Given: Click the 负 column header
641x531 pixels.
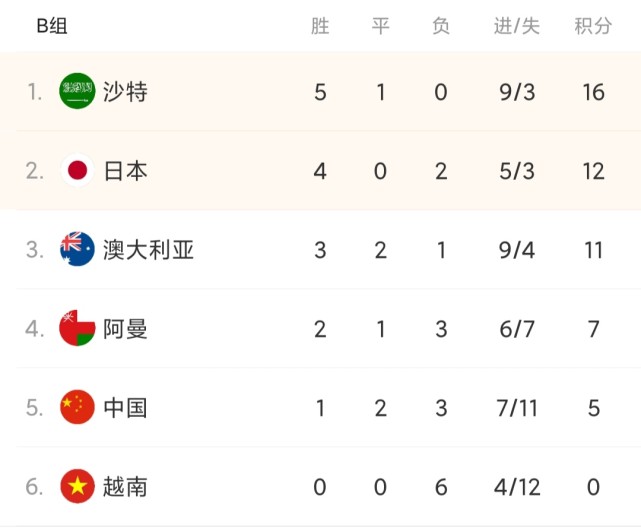Looking at the screenshot, I should [441, 27].
